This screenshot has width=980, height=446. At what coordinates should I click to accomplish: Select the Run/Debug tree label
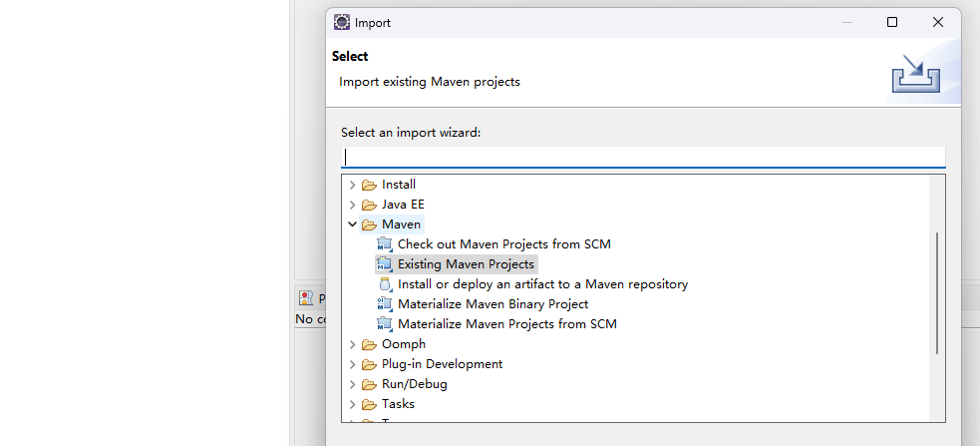pos(415,384)
